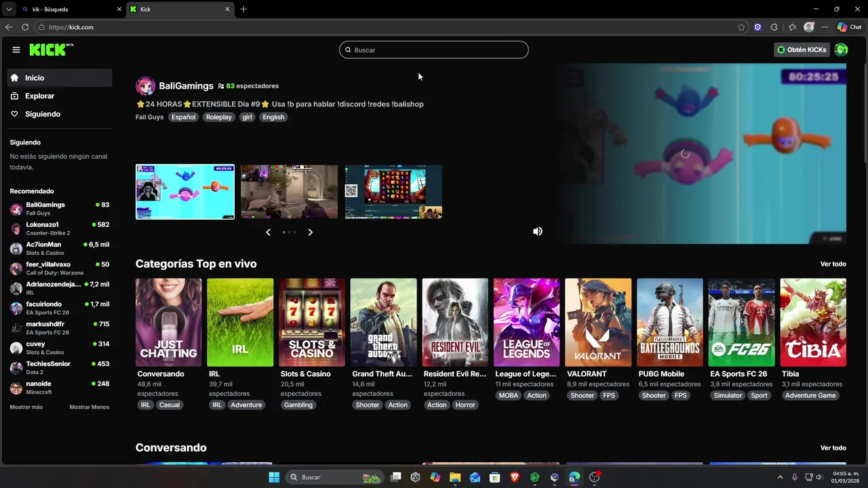
Task: Open BaliGamings avatar in featured stream
Action: coord(145,86)
